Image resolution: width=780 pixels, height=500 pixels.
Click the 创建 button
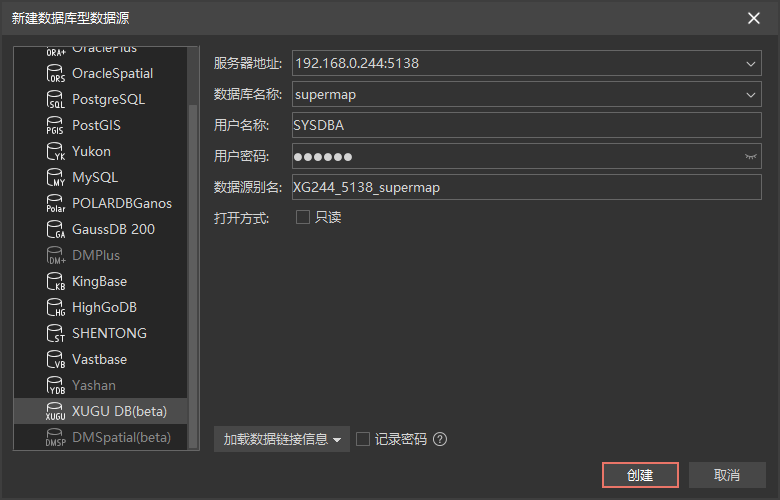point(640,475)
